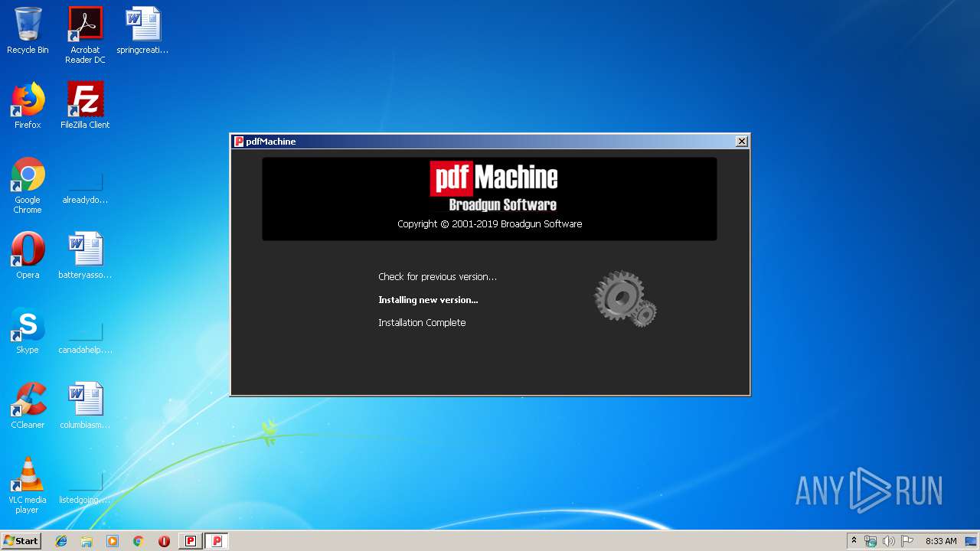Open Internet Explorer from taskbar
Image resolution: width=980 pixels, height=551 pixels.
point(61,541)
